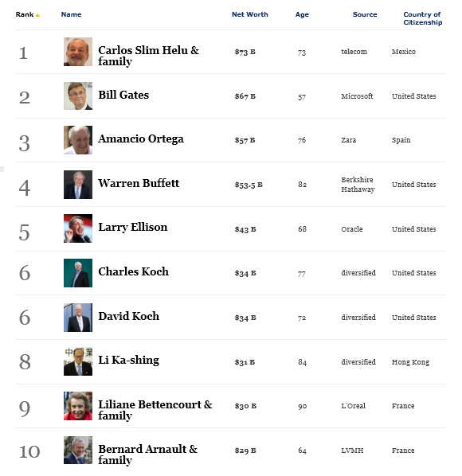
Task: Sort by Country of Citizenship header
Action: pos(422,18)
